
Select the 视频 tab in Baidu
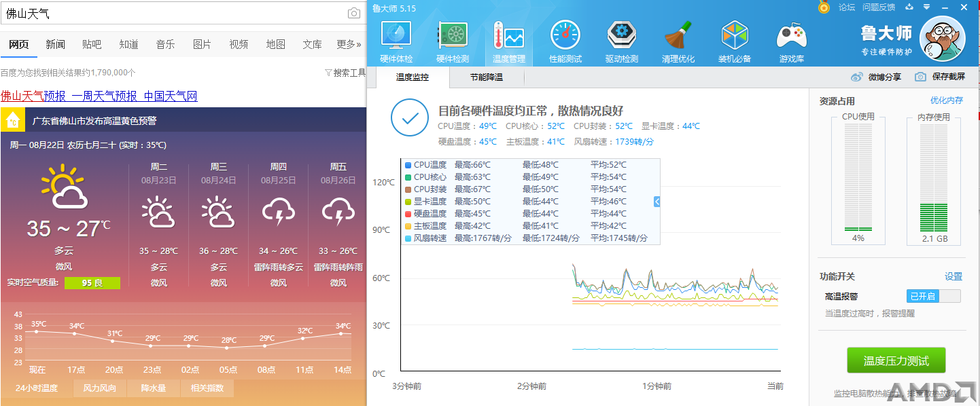click(239, 44)
